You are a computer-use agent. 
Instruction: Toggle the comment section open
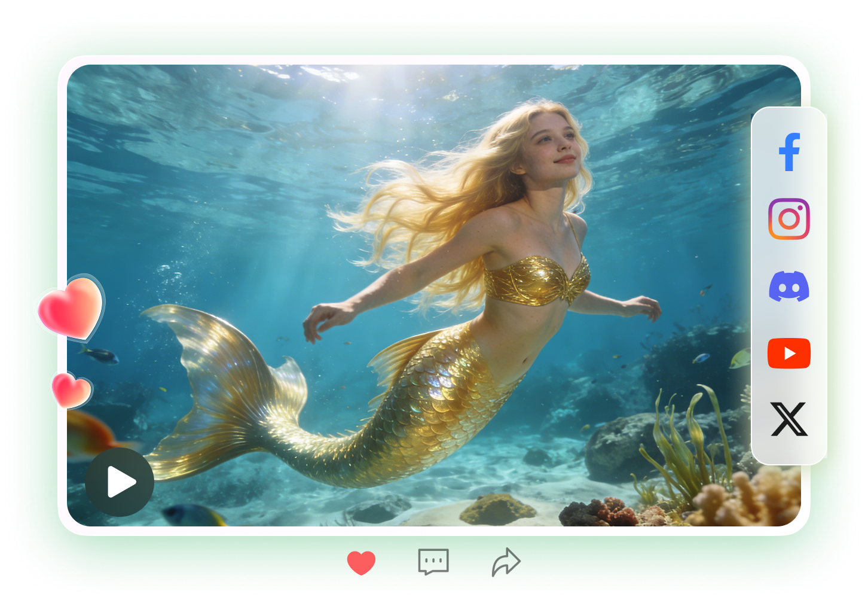[x=433, y=561]
